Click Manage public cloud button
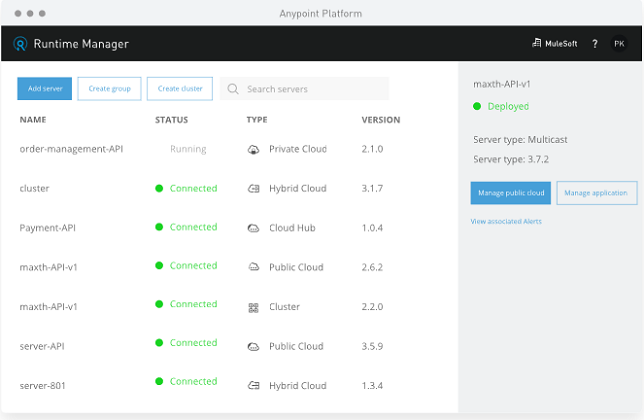The image size is (644, 420). point(511,193)
